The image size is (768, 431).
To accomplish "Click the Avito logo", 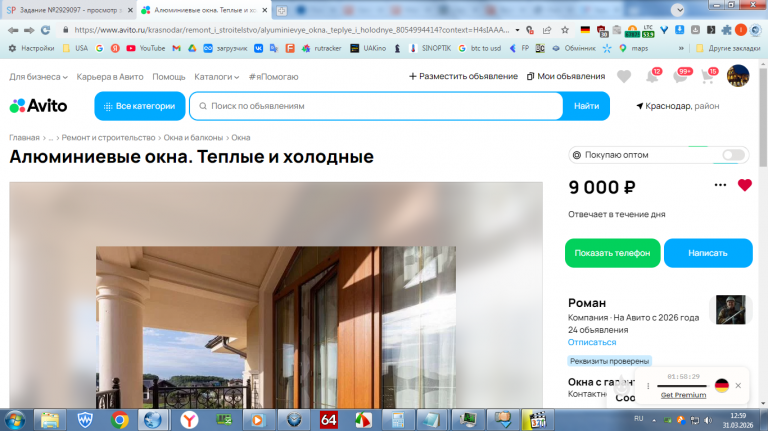I will [38, 106].
